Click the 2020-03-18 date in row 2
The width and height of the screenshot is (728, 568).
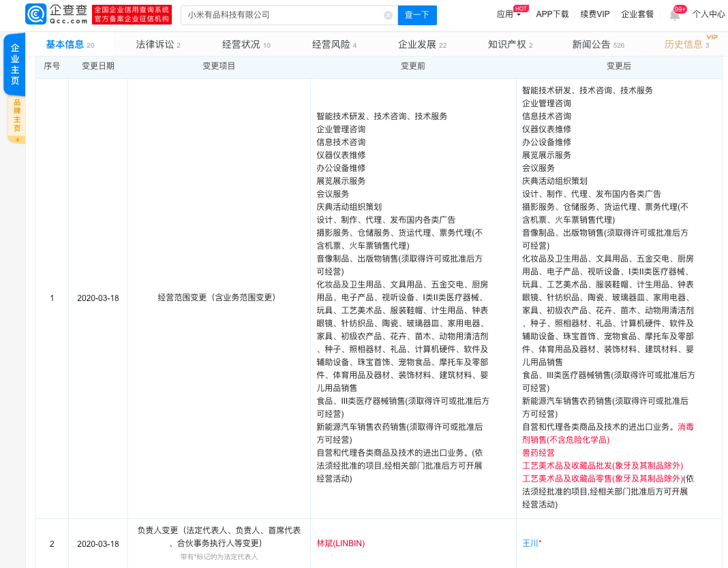(x=98, y=544)
